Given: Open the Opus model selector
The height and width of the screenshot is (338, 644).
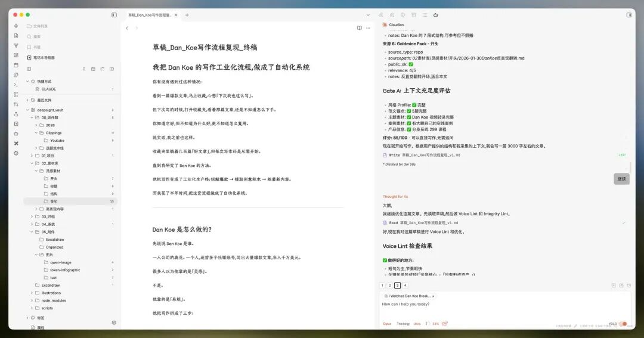Looking at the screenshot, I should (x=387, y=324).
